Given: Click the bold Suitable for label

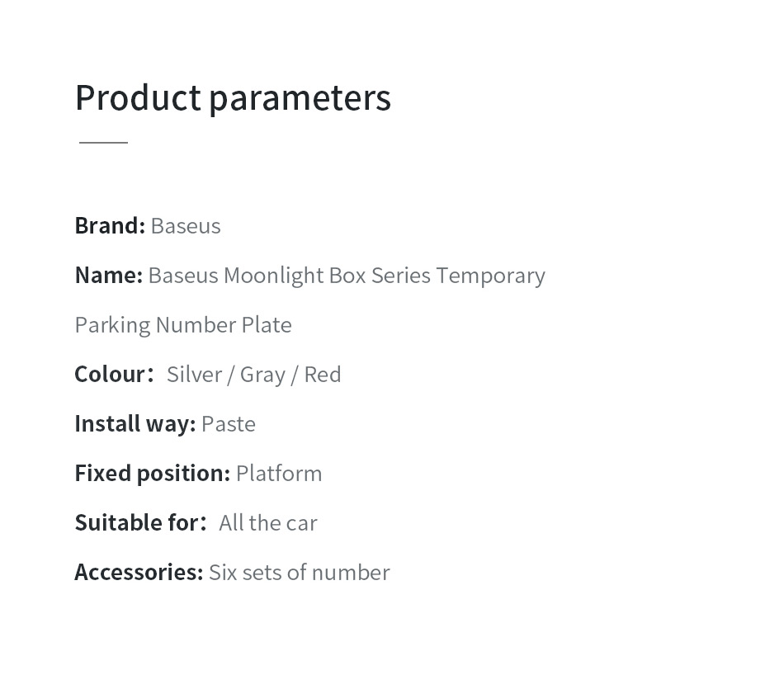Looking at the screenshot, I should click(x=139, y=522).
